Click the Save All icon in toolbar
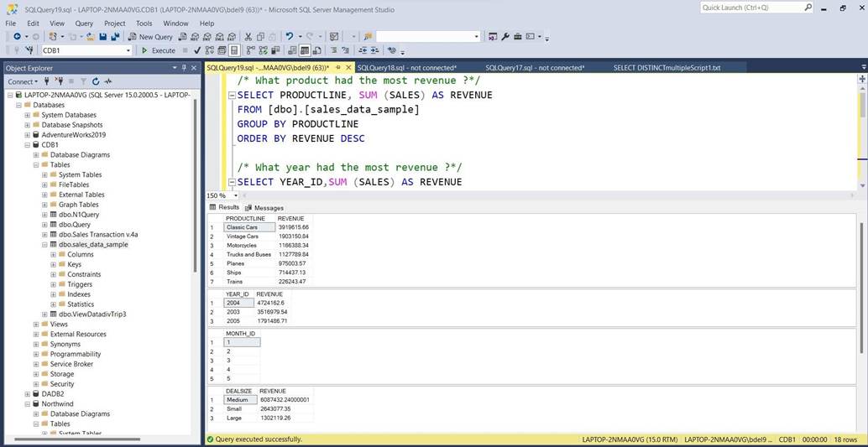The width and height of the screenshot is (868, 447). [x=113, y=37]
